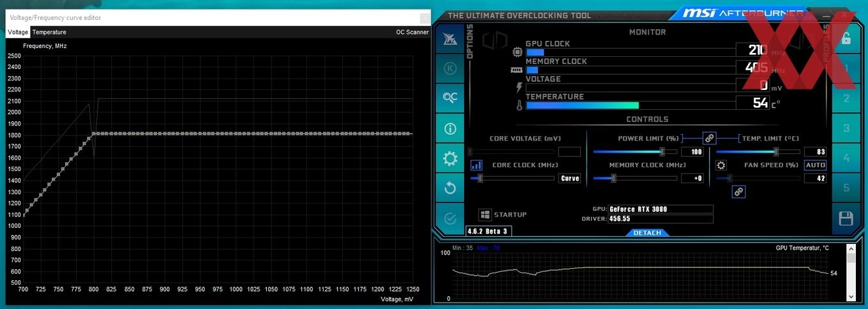Image resolution: width=868 pixels, height=309 pixels.
Task: Click the curve point at 800 mV
Action: coord(94,133)
